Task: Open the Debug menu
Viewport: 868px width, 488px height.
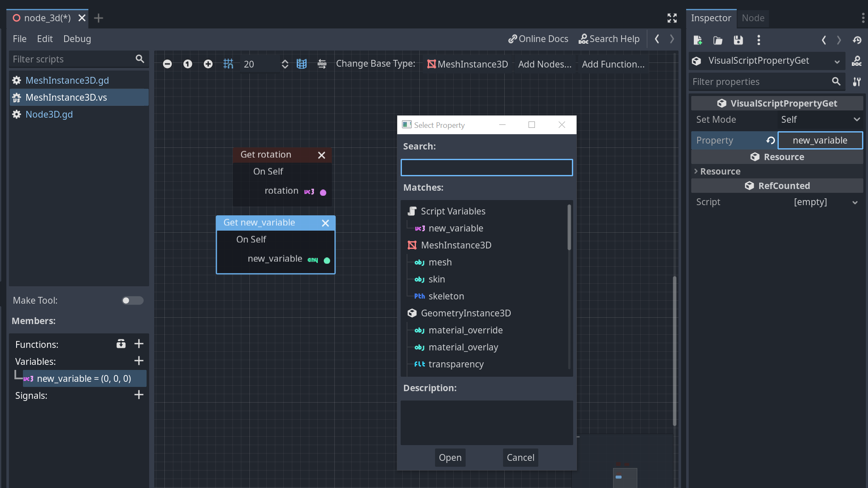Action: coord(77,39)
